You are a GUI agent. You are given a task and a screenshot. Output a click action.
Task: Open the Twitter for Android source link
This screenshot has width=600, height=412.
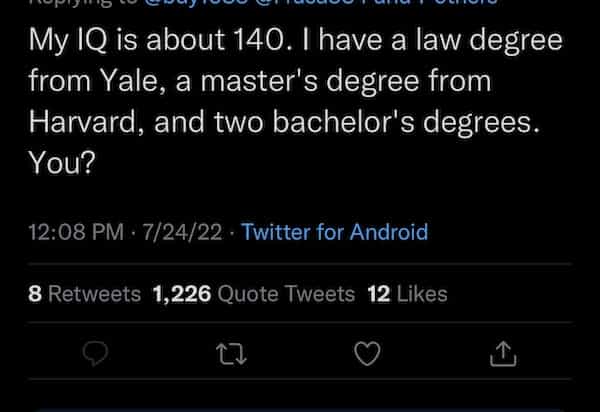click(x=335, y=233)
